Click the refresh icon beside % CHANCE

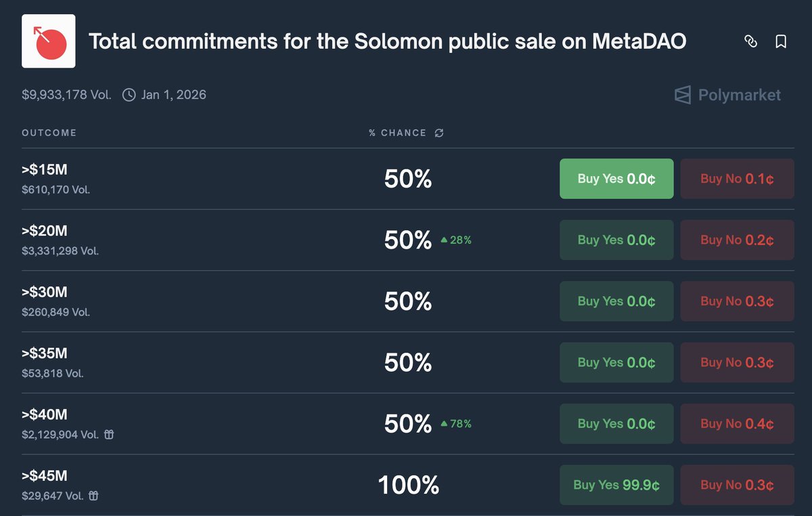pyautogui.click(x=439, y=133)
